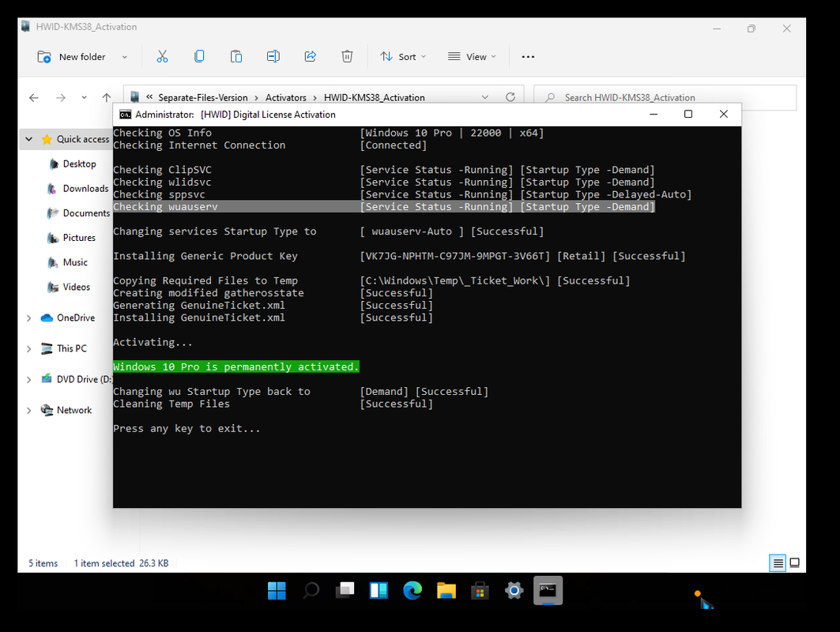
Task: Open File Explorer taskbar icon
Action: point(446,591)
